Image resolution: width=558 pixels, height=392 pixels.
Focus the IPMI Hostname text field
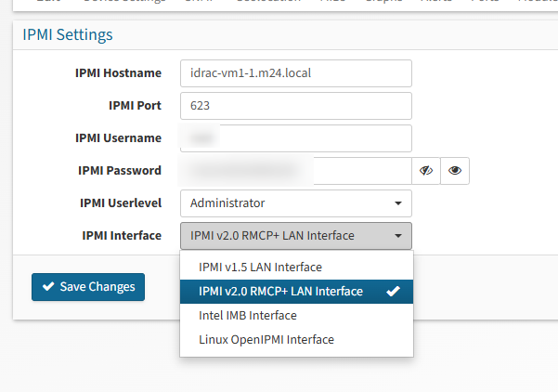295,73
